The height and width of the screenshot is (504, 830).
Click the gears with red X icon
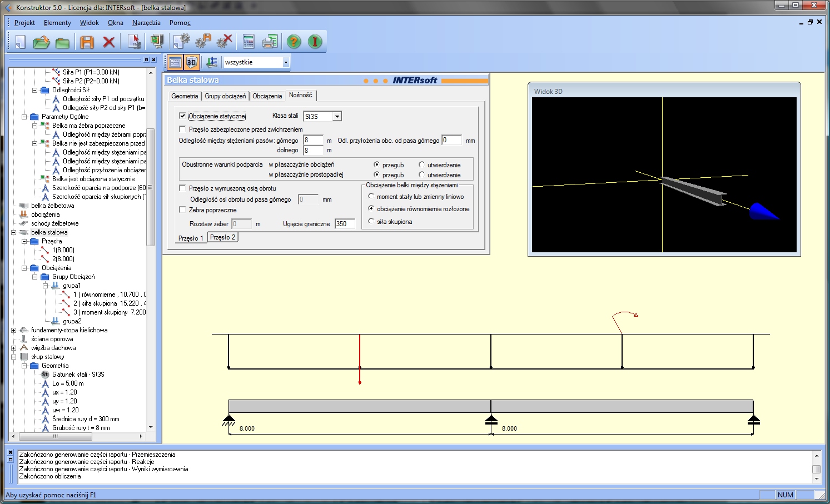click(225, 42)
